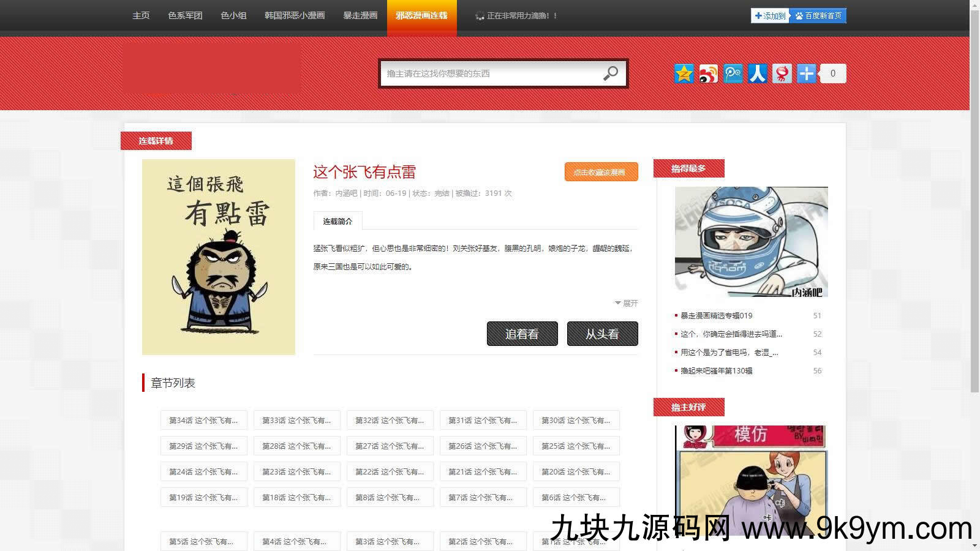Image resolution: width=980 pixels, height=551 pixels.
Task: Open the 色系军团 menu item
Action: 185,15
